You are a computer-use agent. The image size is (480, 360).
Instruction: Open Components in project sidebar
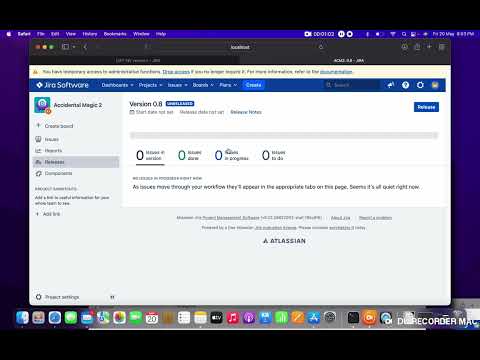pos(58,173)
